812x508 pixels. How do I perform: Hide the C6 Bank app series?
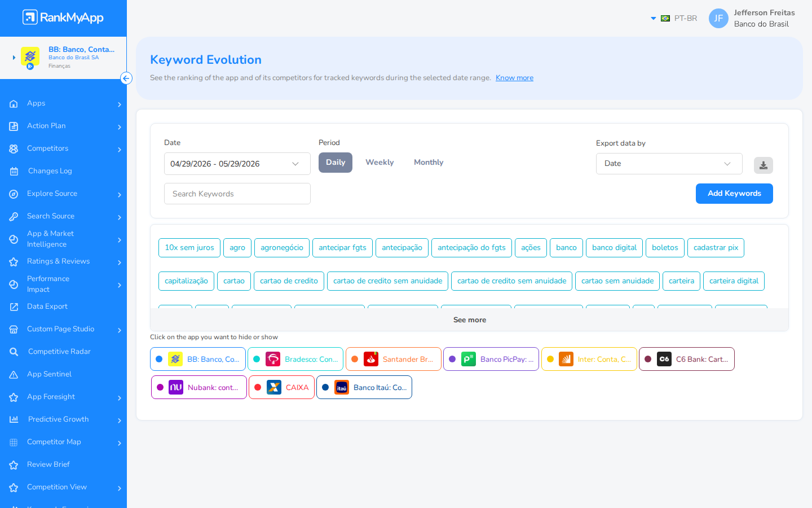point(687,359)
